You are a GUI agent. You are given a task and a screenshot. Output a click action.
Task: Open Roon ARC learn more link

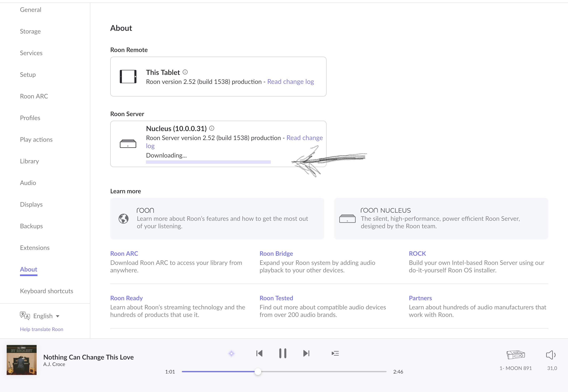coord(124,253)
